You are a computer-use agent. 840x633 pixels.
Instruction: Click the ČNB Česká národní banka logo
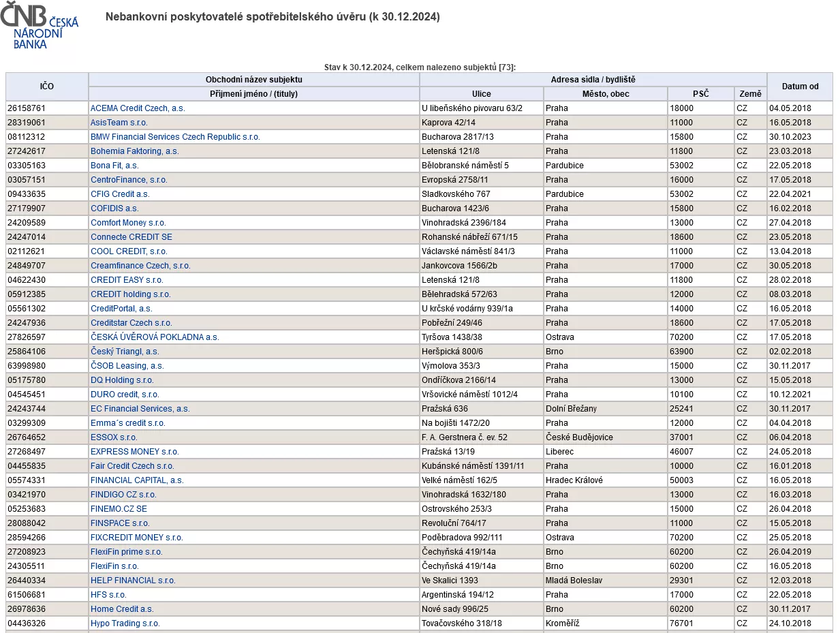click(40, 25)
